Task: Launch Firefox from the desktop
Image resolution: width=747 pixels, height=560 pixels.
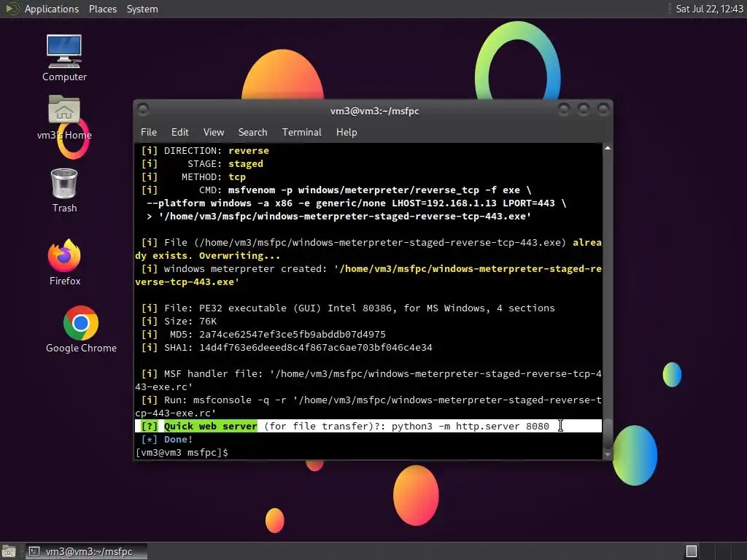Action: [64, 262]
